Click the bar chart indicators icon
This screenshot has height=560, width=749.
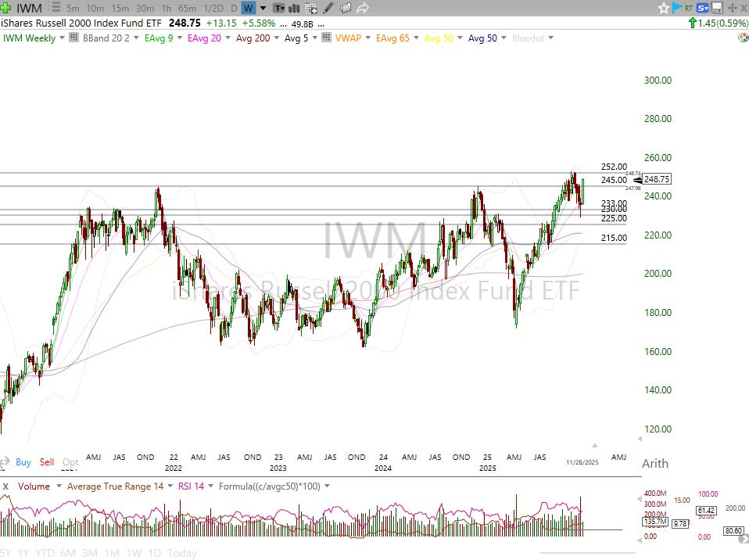(294, 8)
